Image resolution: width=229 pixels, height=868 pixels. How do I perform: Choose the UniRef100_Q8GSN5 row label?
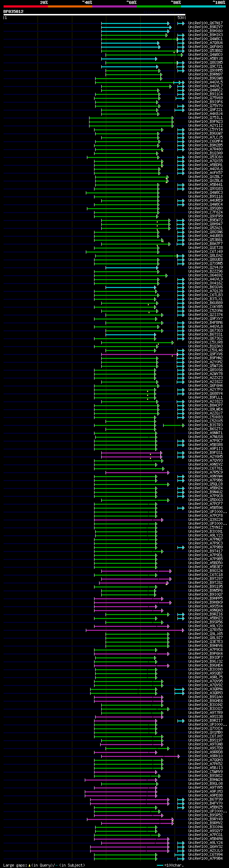coord(205,63)
